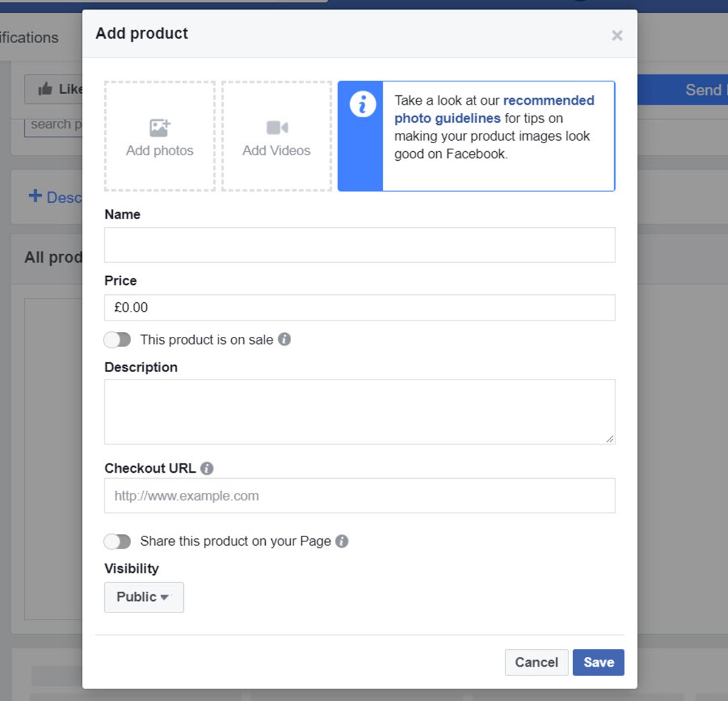This screenshot has height=701, width=728.
Task: Click the thumbs-up Like icon
Action: tap(45, 89)
